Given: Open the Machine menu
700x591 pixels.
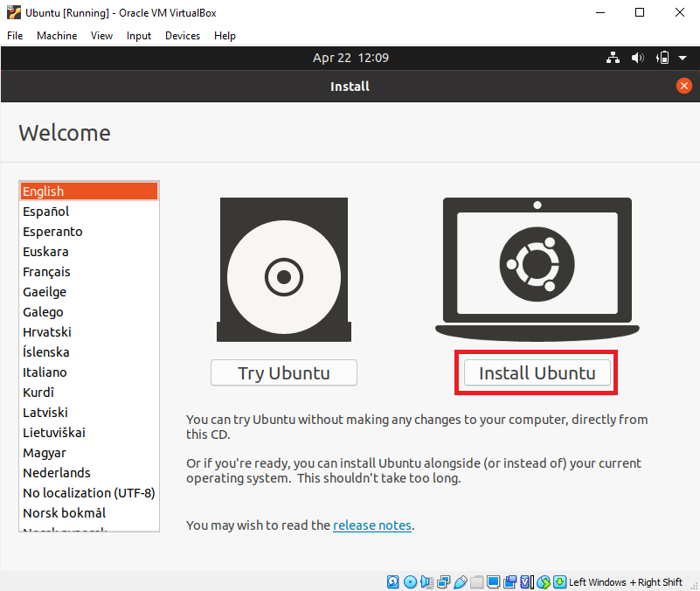Looking at the screenshot, I should (57, 36).
